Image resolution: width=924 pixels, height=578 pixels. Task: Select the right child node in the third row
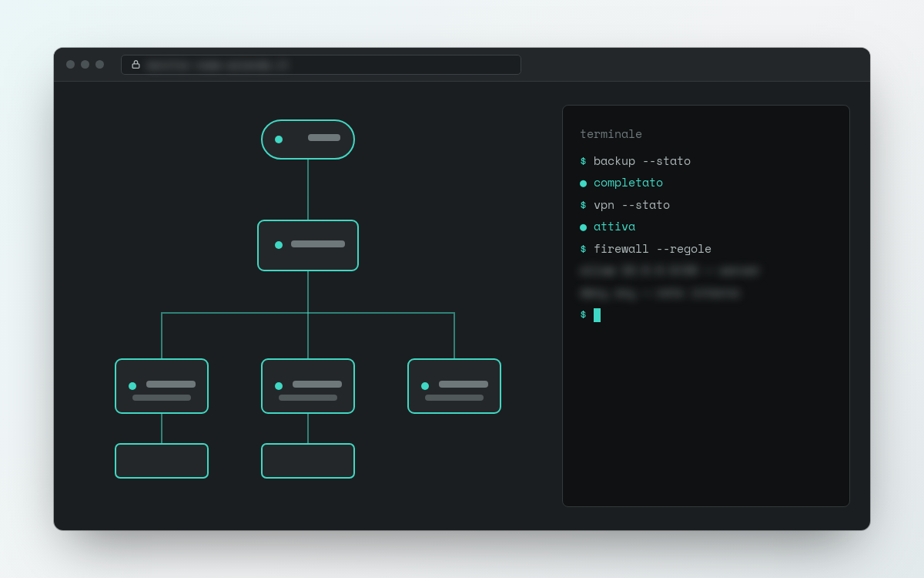tap(454, 386)
